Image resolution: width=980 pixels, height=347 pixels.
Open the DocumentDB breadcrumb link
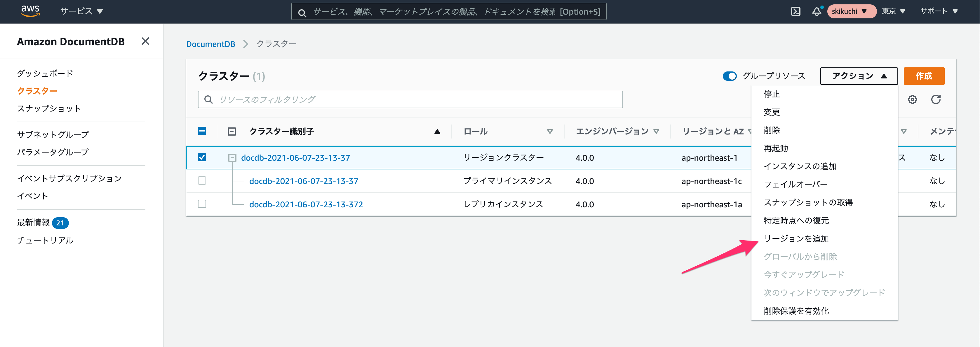click(x=210, y=44)
